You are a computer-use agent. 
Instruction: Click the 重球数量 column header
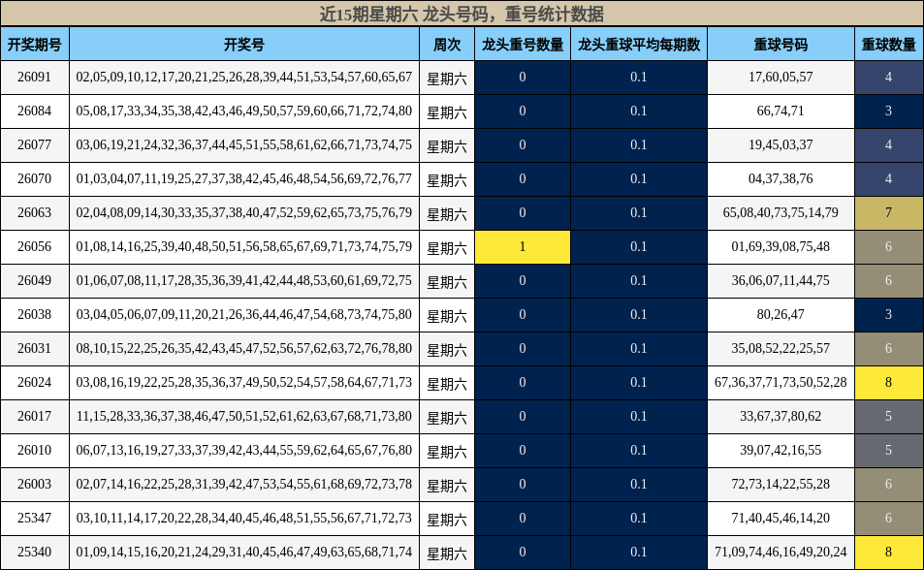[887, 43]
